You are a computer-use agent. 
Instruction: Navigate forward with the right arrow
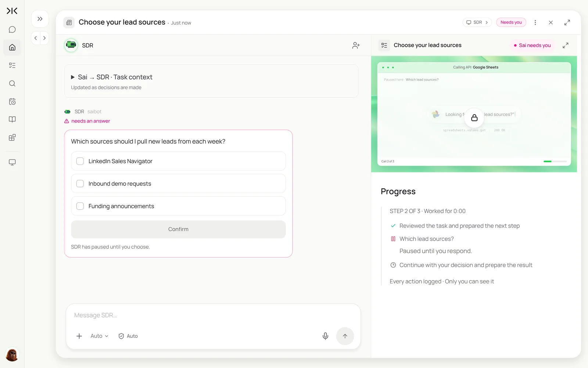[44, 38]
